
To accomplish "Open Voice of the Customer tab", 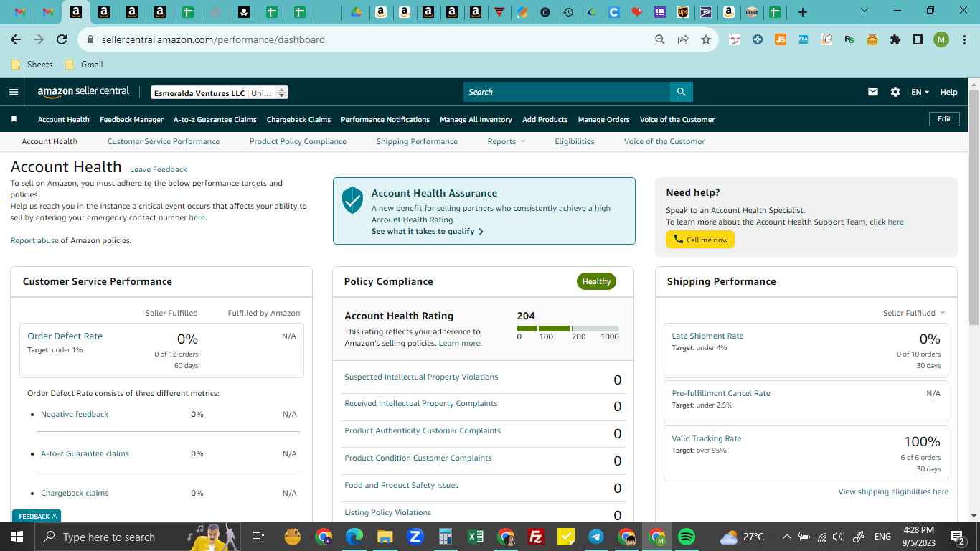I will (x=664, y=141).
